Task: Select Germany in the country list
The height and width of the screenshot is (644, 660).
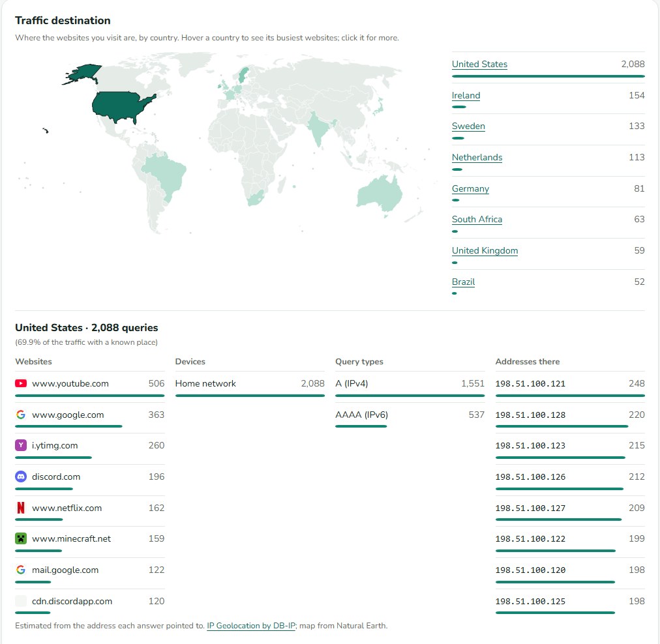Action: (471, 188)
